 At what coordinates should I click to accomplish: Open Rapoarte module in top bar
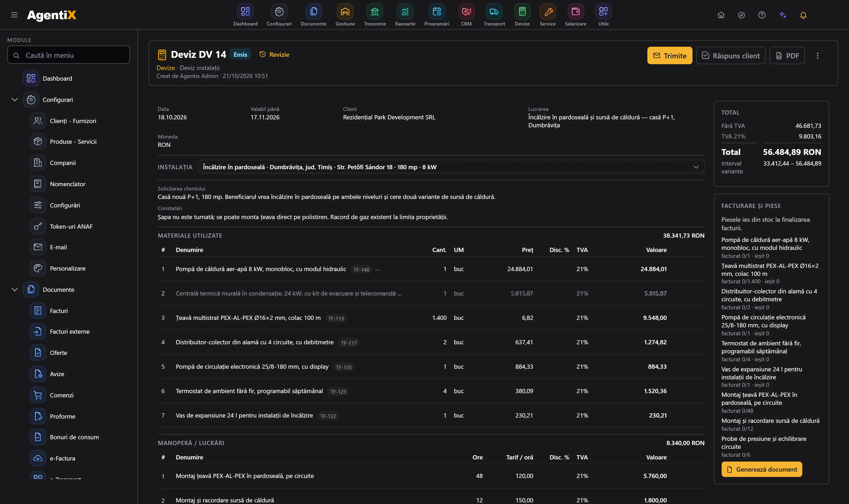click(405, 15)
